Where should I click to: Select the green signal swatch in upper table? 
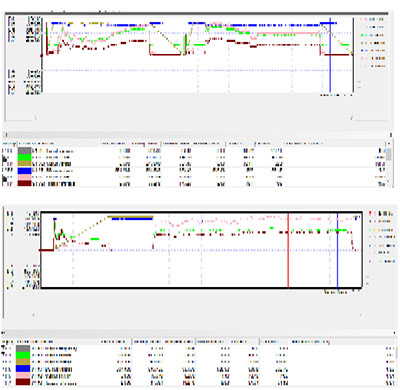[x=24, y=157]
